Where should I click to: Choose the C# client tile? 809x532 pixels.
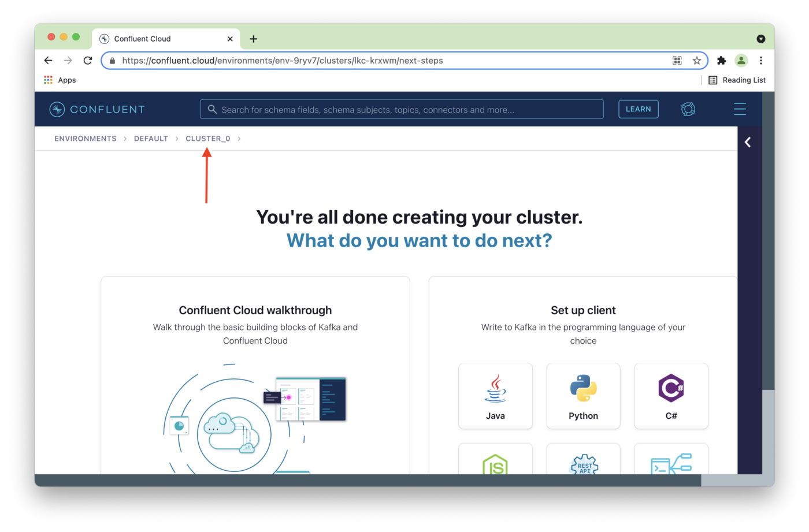(x=671, y=396)
